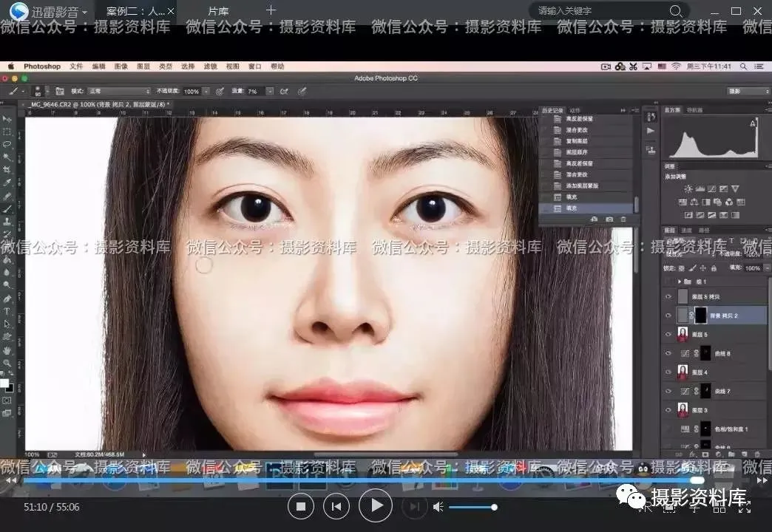Toggle visibility of 图层 5 layer
772x532 pixels.
pos(668,334)
